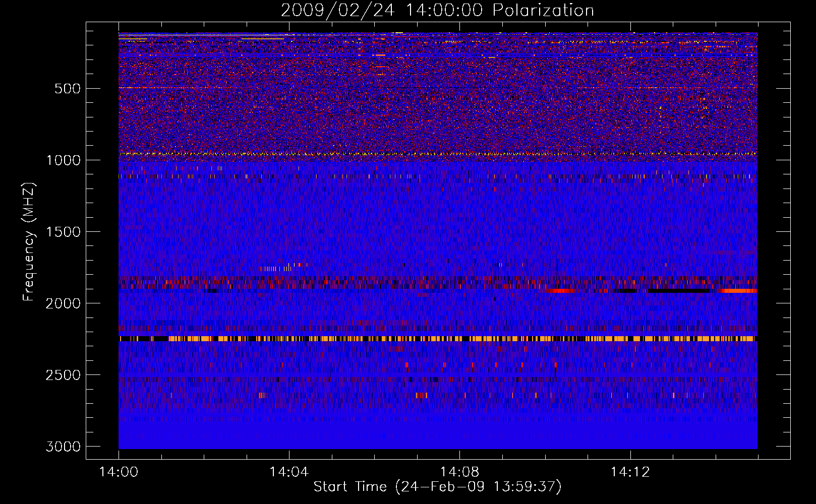Click the 'Frequency (MHZ)' axis label
This screenshot has height=504, width=816.
click(29, 242)
